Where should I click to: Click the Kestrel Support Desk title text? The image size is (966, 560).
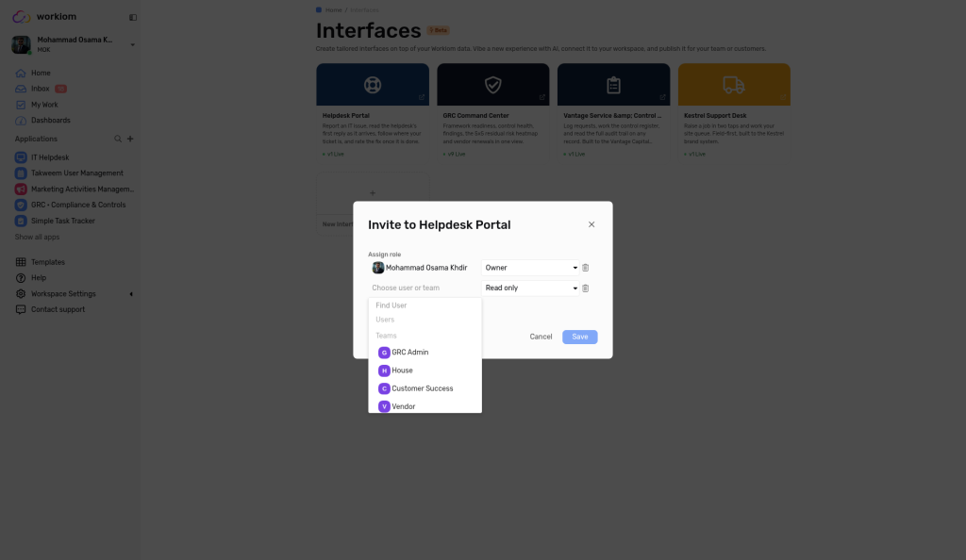715,116
